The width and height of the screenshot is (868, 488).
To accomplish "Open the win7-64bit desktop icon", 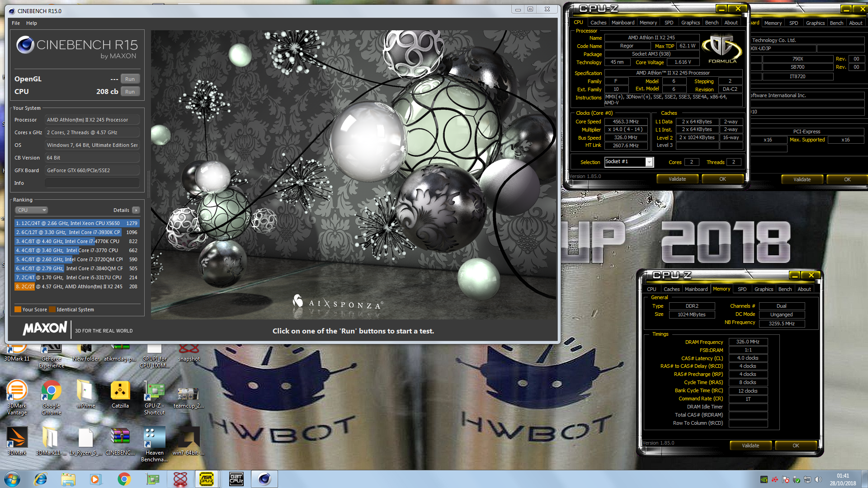I will [189, 441].
